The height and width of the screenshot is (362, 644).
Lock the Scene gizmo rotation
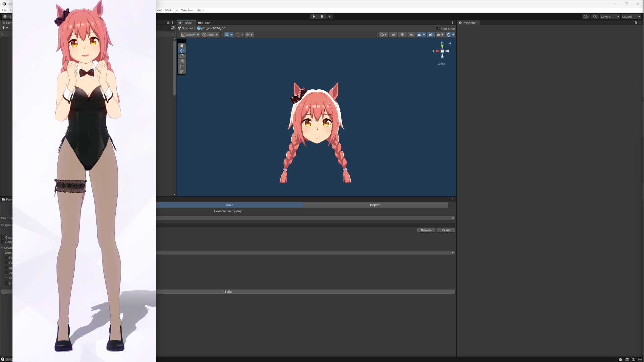click(x=450, y=43)
